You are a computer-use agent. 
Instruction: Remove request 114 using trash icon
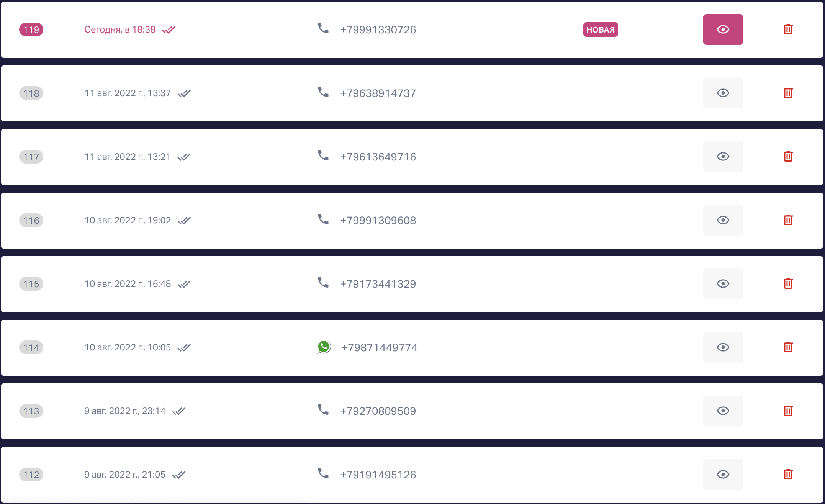[788, 347]
